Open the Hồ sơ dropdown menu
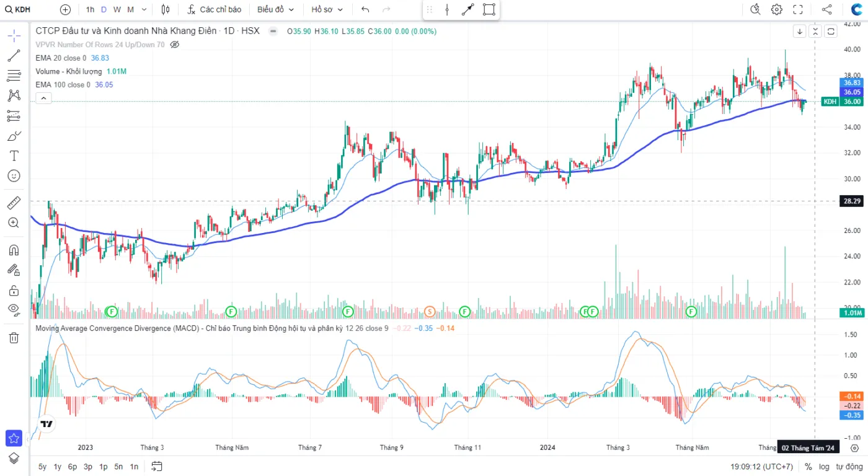The width and height of the screenshot is (868, 476). pos(327,9)
